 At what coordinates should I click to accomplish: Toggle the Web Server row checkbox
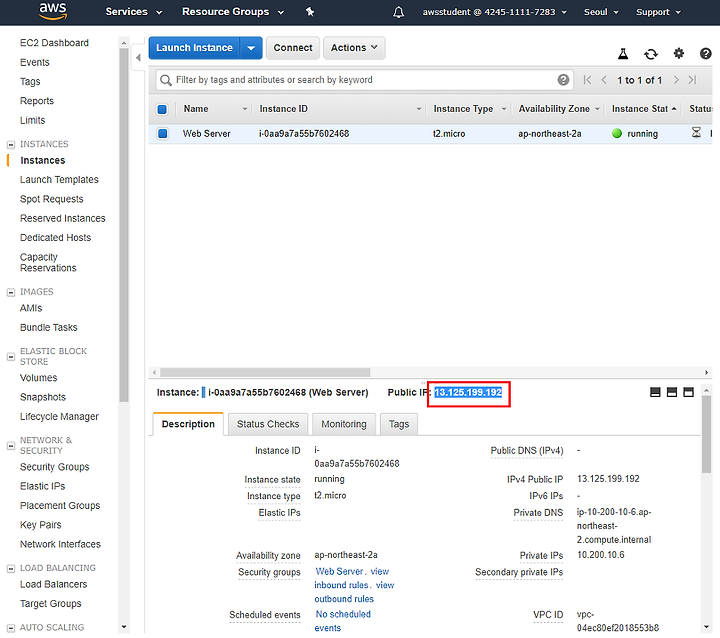click(162, 134)
